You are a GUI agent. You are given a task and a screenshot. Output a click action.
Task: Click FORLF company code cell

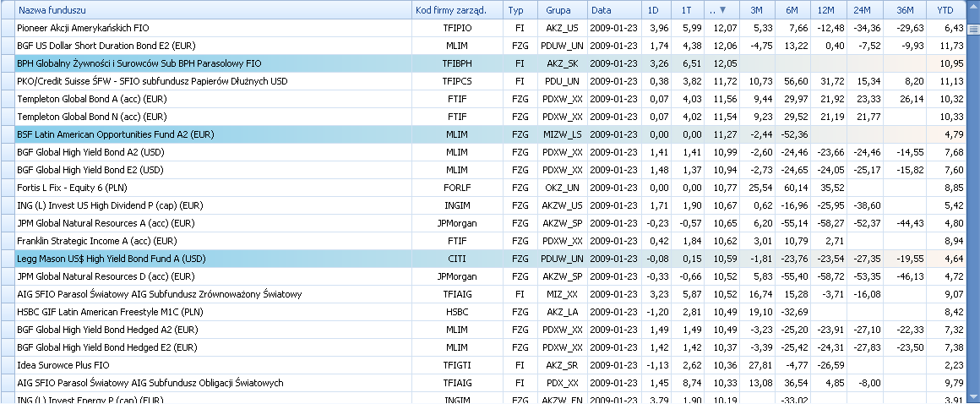tap(458, 188)
